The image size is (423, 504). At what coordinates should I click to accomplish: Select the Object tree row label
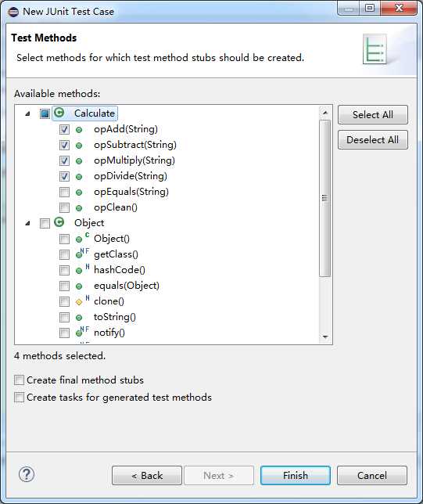(89, 223)
